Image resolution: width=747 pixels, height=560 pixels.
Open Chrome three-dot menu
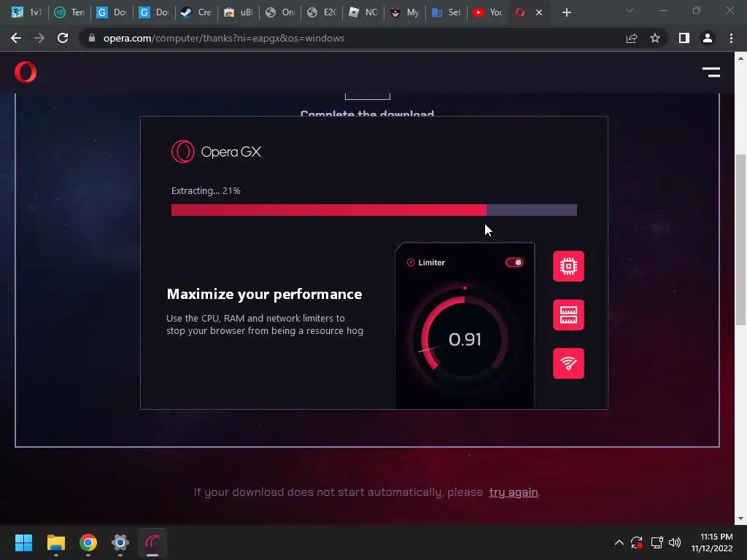click(x=731, y=38)
